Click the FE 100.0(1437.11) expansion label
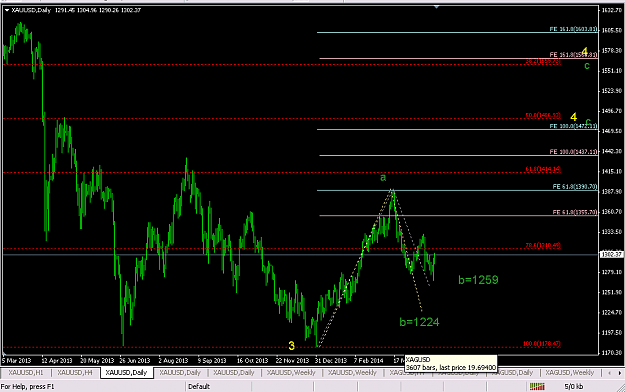Screen dimensions: 625x392 (573, 152)
